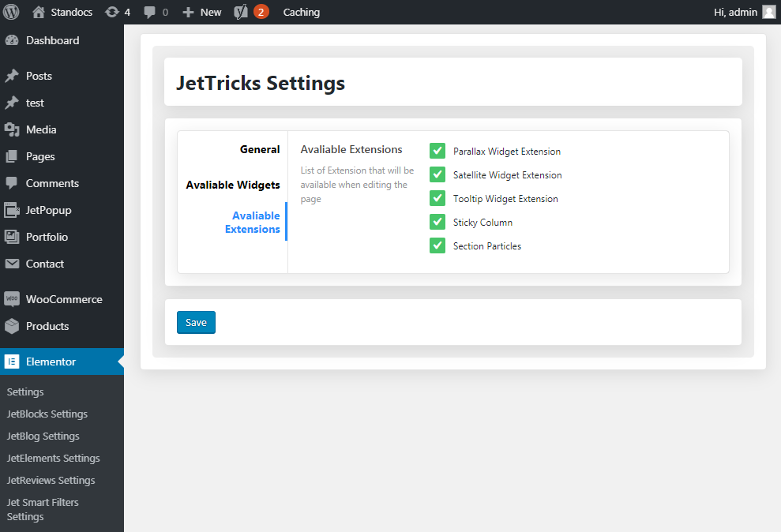Toggle Satellite Widget Extension checkbox
This screenshot has width=781, height=532.
(437, 174)
